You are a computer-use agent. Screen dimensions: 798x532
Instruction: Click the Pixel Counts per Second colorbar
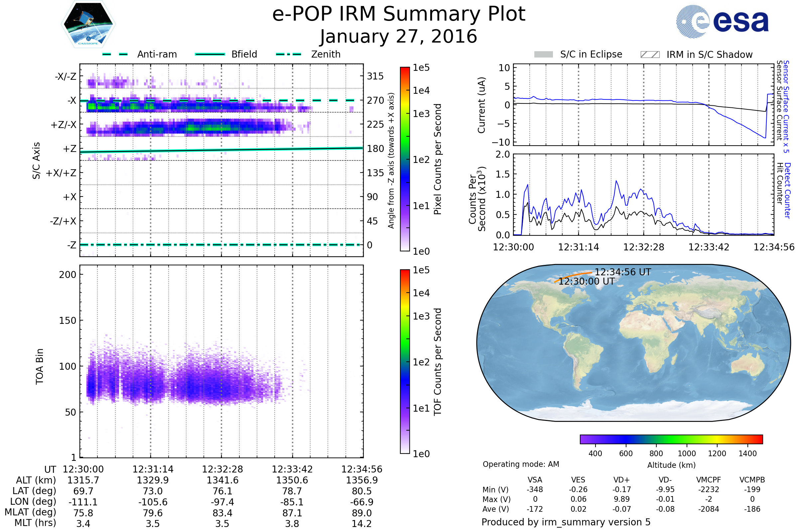[405, 159]
